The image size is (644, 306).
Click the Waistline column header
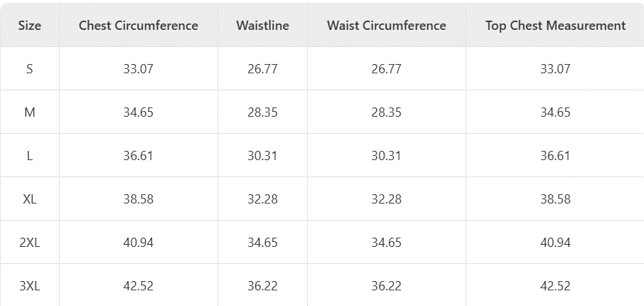(262, 26)
